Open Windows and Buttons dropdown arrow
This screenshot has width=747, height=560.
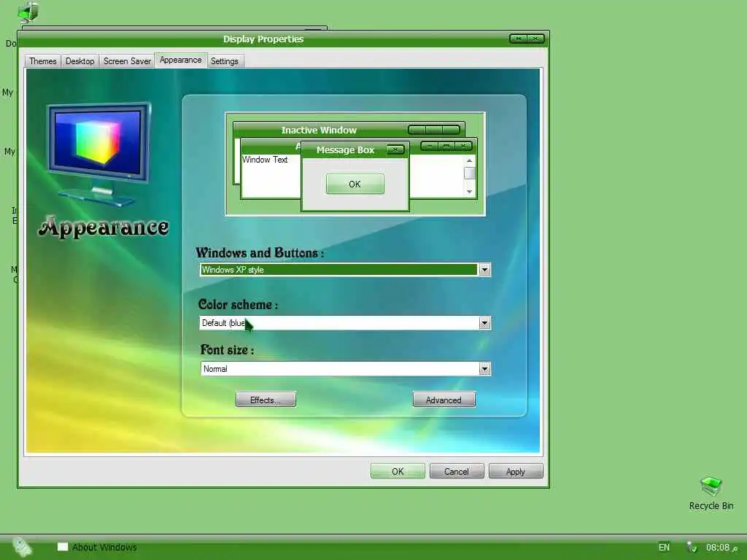[484, 270]
